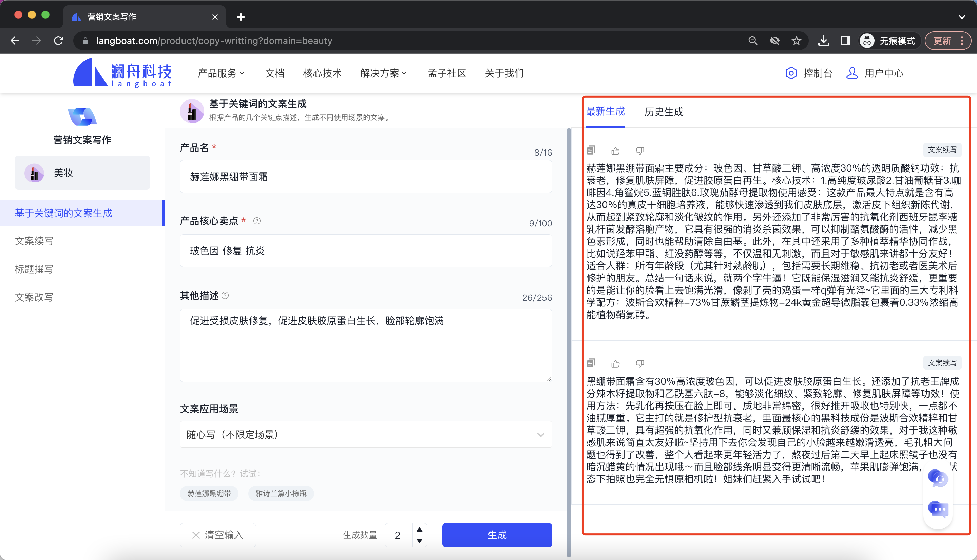Open 文案改写 in sidebar
This screenshot has width=977, height=560.
(34, 297)
